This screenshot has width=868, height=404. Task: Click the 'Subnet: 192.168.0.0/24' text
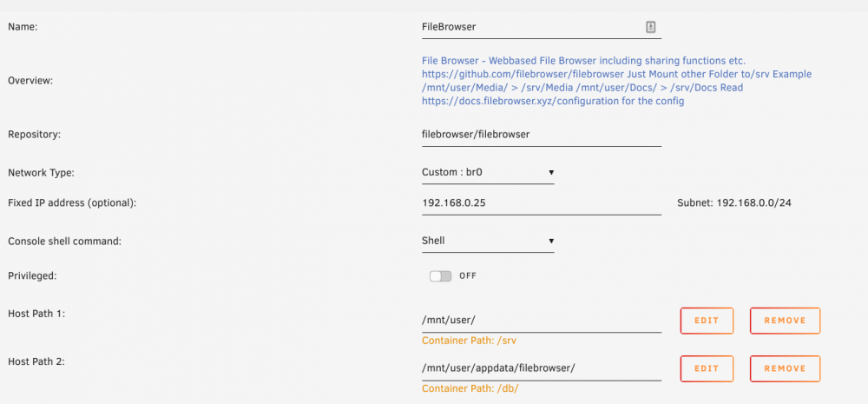click(x=734, y=203)
